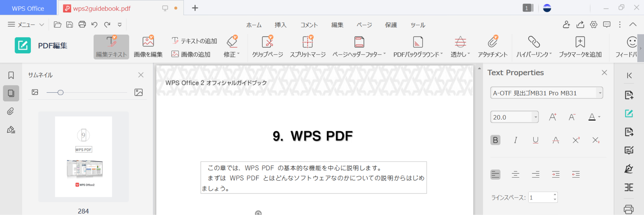
Task: Open the font name dropdown
Action: (x=600, y=93)
